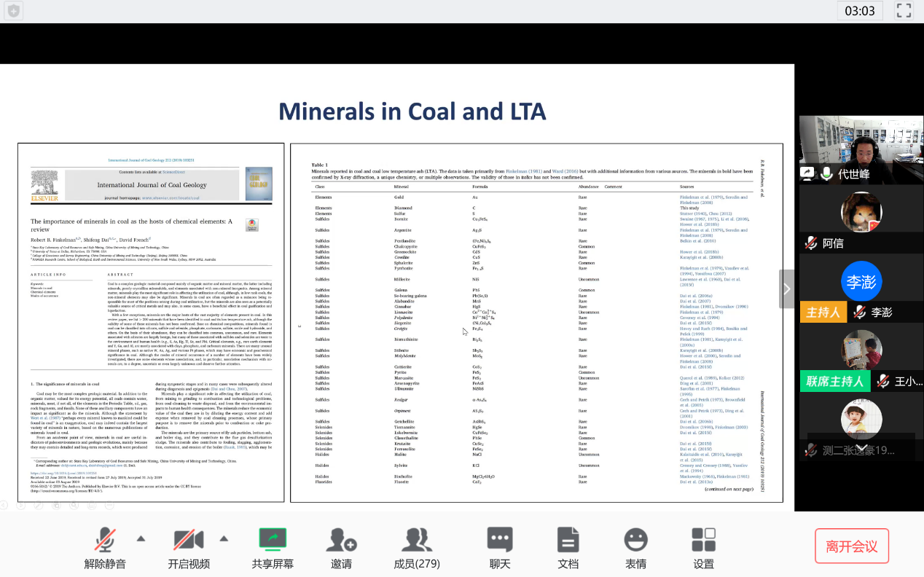The height and width of the screenshot is (577, 924).
Task: Select 阿信's hamster avatar
Action: [861, 213]
